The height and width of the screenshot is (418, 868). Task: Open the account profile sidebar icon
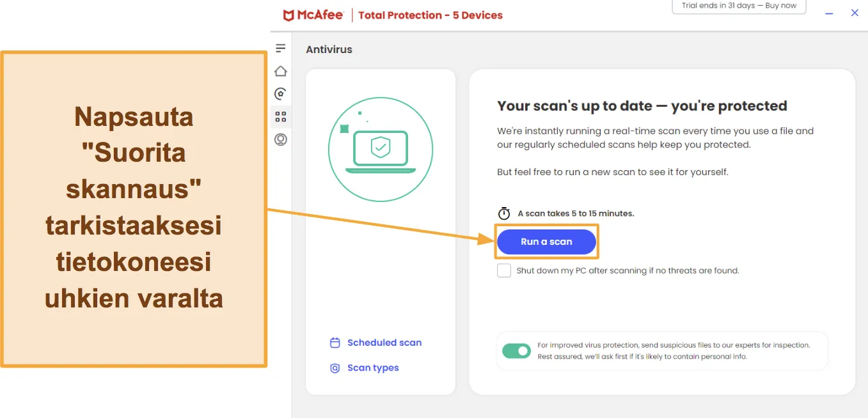(280, 139)
